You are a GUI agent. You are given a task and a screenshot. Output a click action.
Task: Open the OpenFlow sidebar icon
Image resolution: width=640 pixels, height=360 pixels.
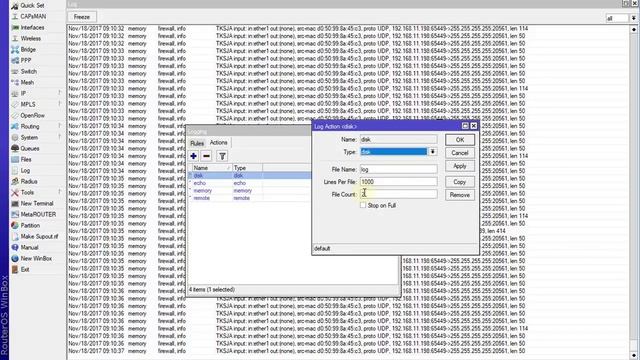(x=15, y=116)
